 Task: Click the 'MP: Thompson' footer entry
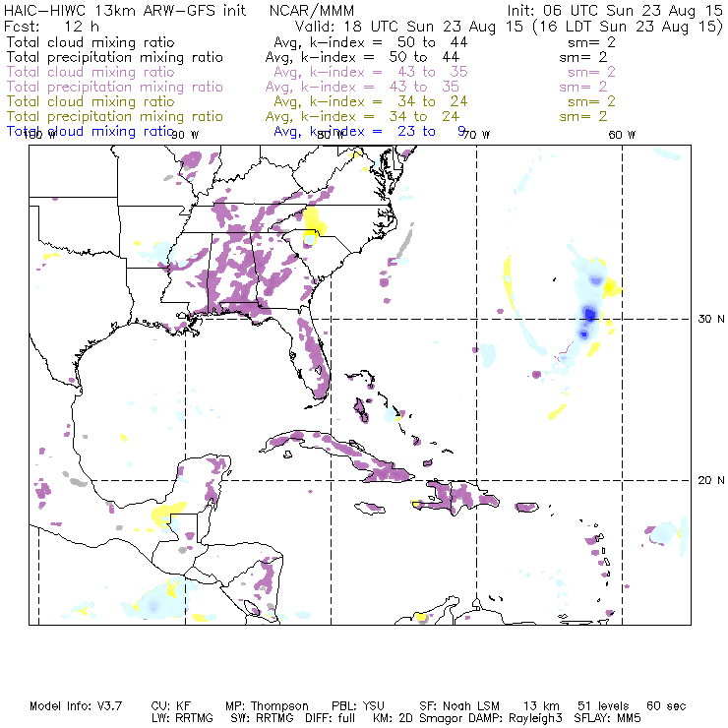tap(267, 706)
